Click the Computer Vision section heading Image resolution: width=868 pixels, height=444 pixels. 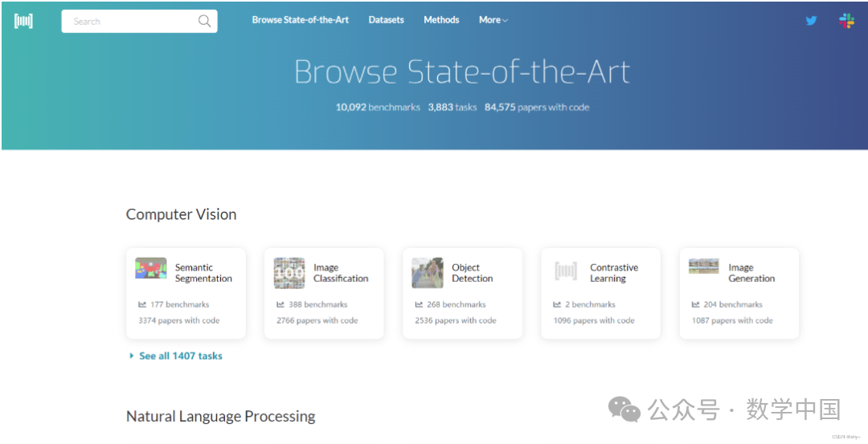(x=181, y=214)
